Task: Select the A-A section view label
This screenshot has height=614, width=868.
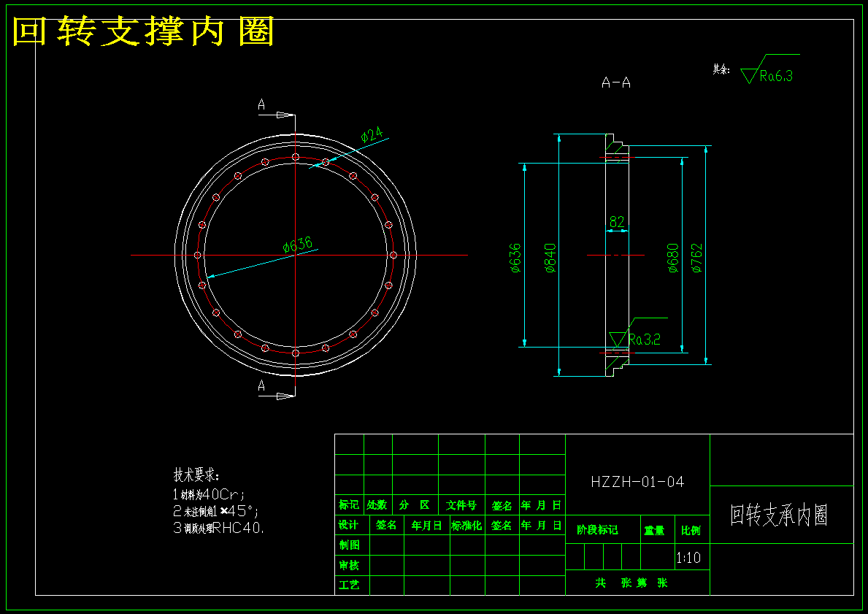Action: (x=616, y=83)
